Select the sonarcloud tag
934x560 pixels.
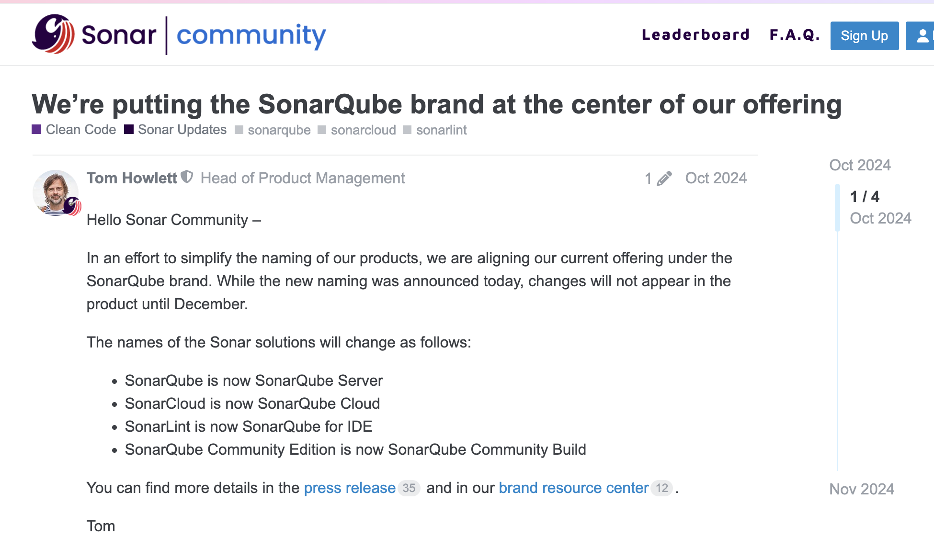coord(363,130)
